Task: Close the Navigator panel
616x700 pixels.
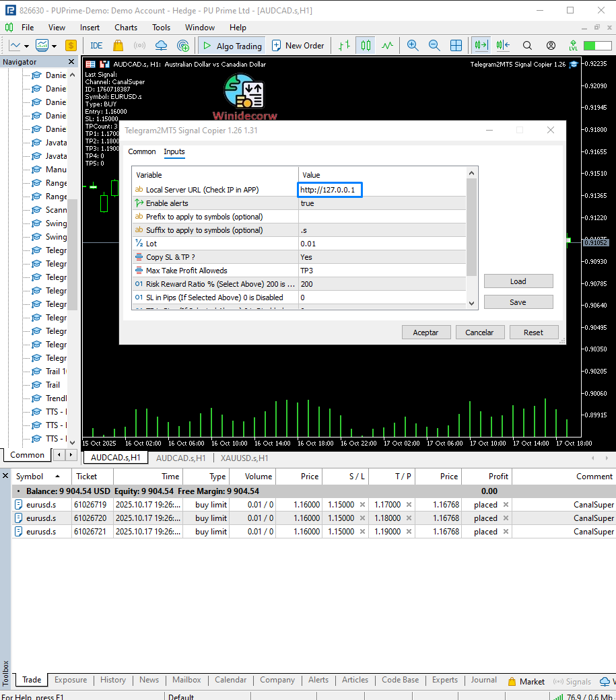Action: [71, 62]
